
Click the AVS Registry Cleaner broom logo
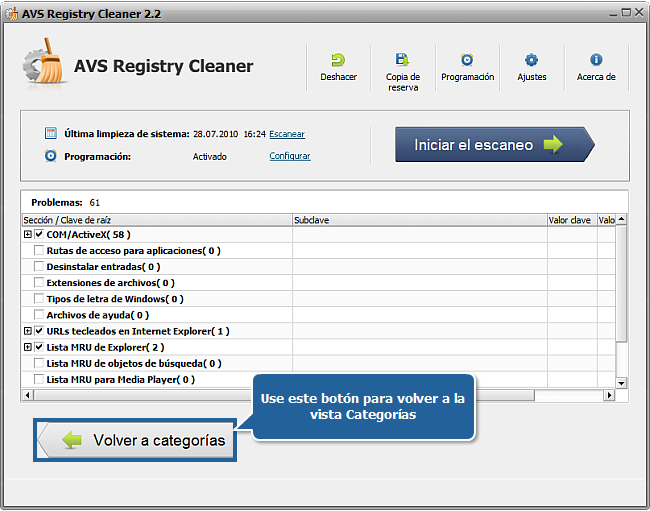pos(45,61)
